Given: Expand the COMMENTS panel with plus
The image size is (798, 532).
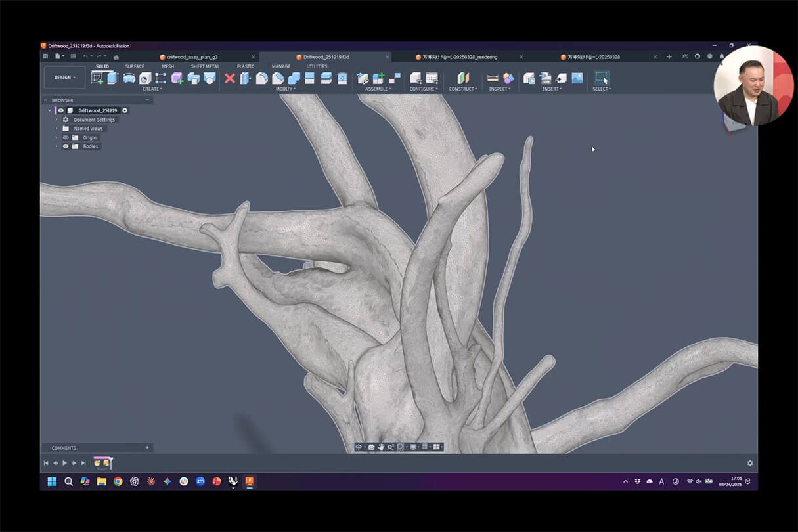Looking at the screenshot, I should point(147,448).
